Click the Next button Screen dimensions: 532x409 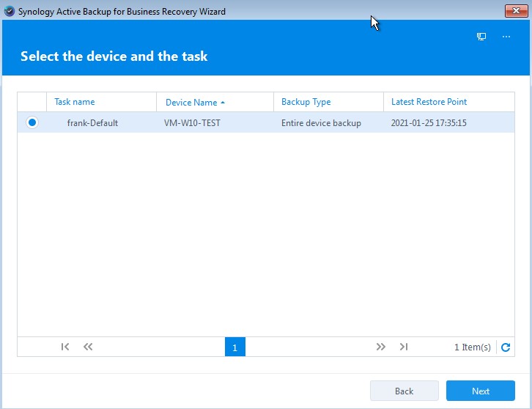click(481, 391)
